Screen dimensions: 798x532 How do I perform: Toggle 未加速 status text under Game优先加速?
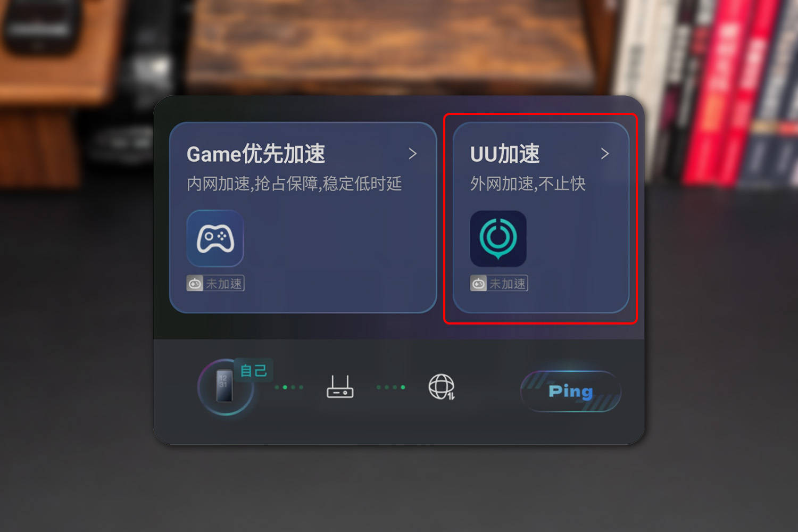pyautogui.click(x=224, y=284)
